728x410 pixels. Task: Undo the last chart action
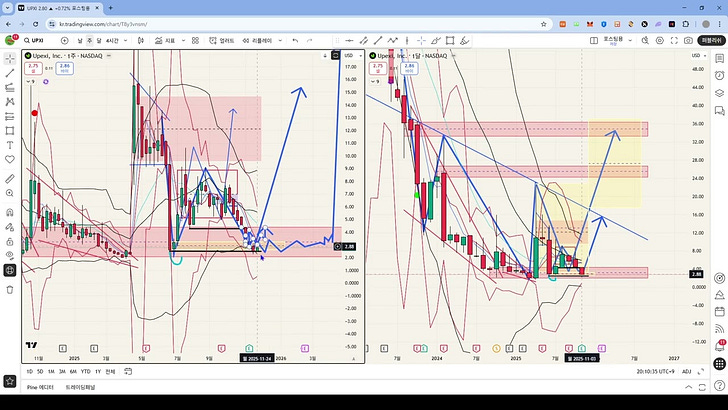point(295,40)
